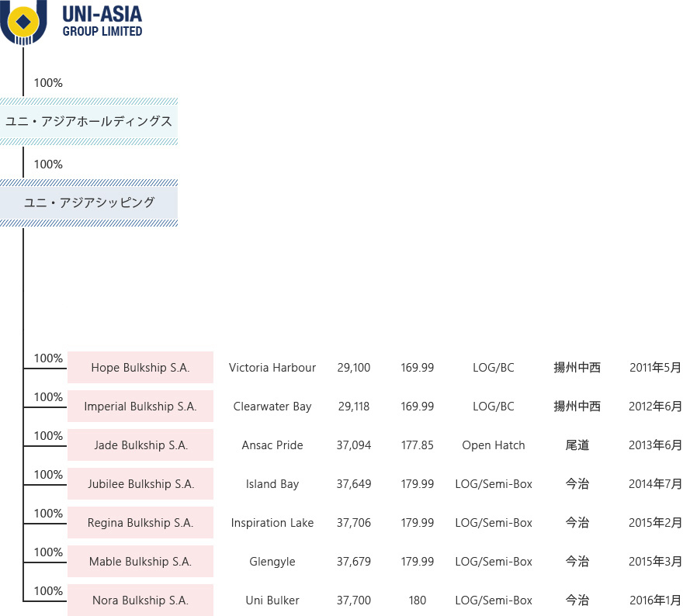Select vessel name Inspiration Lake

[x=272, y=522]
